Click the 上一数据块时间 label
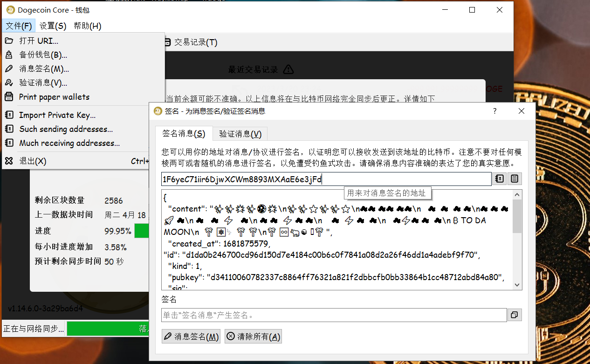590x364 pixels. click(64, 215)
